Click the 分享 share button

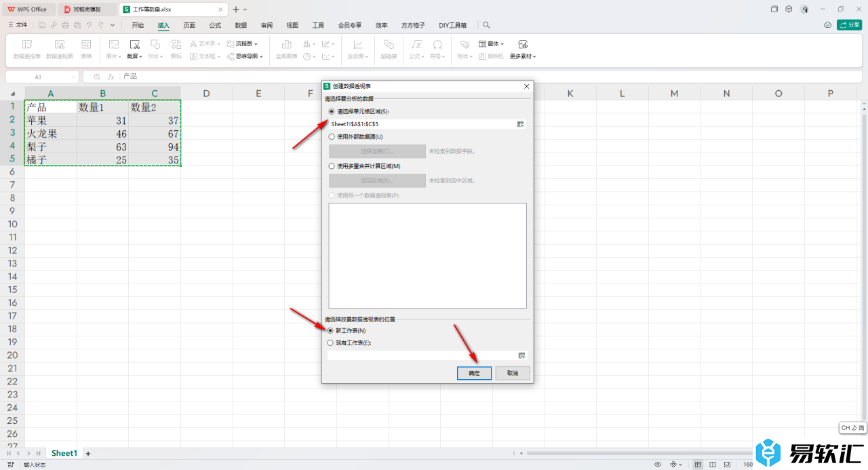(x=849, y=25)
